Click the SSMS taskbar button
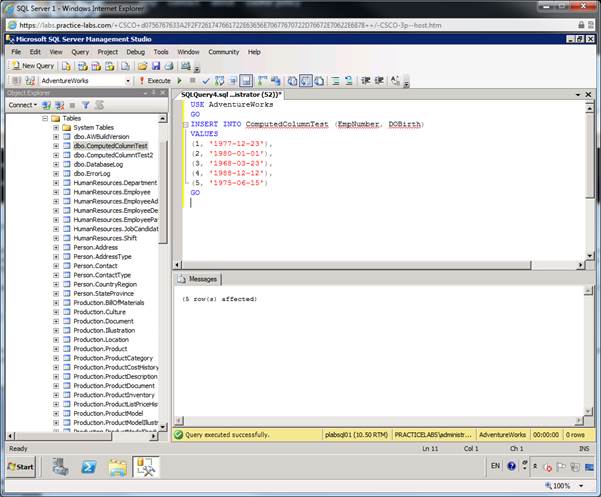Screen dimensions: 601x497 pyautogui.click(x=146, y=467)
